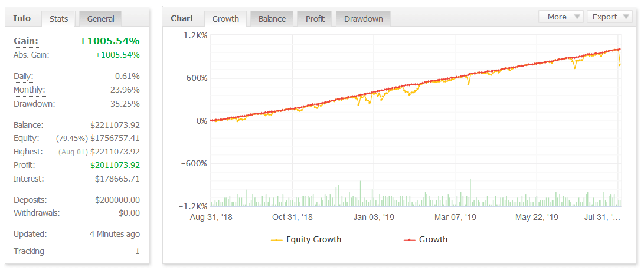644x270 pixels.
Task: Expand the More dropdown menu
Action: click(x=561, y=17)
